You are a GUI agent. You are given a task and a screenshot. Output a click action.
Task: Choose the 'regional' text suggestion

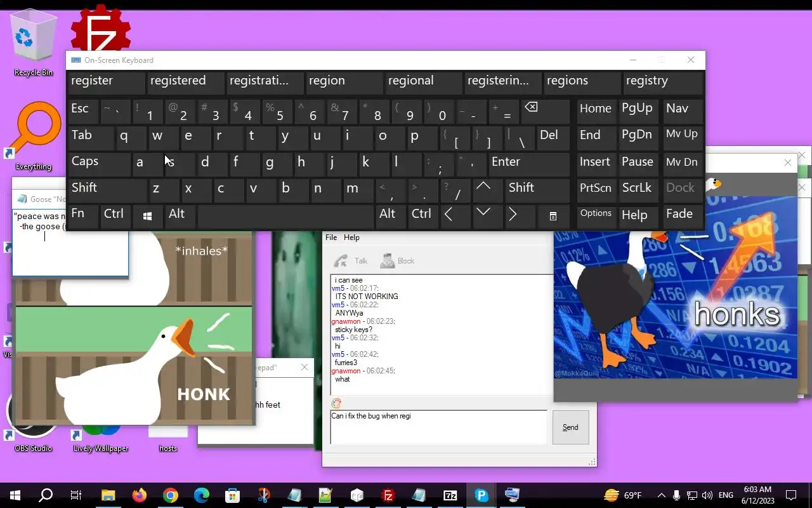point(424,83)
